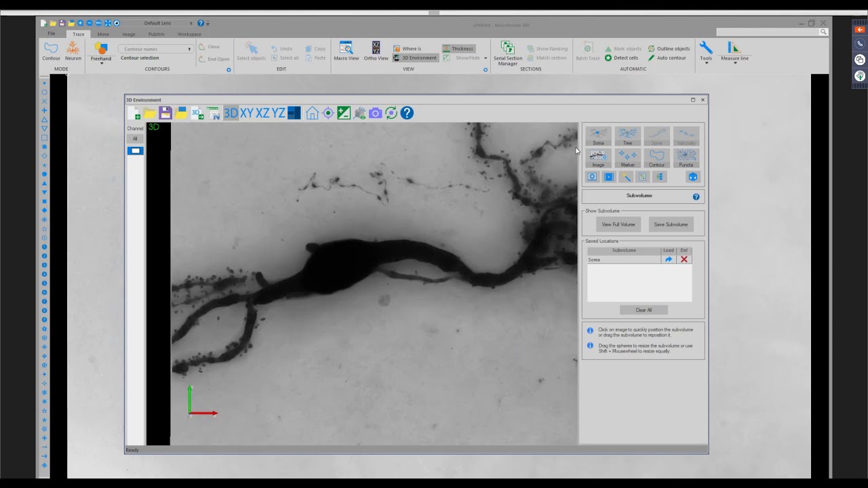Screen dimensions: 868x488
Task: Select the Soma tool button
Action: (598, 136)
